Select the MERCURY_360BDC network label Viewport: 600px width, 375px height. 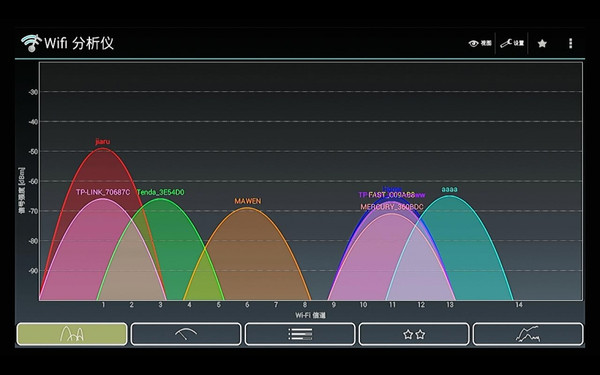(392, 207)
